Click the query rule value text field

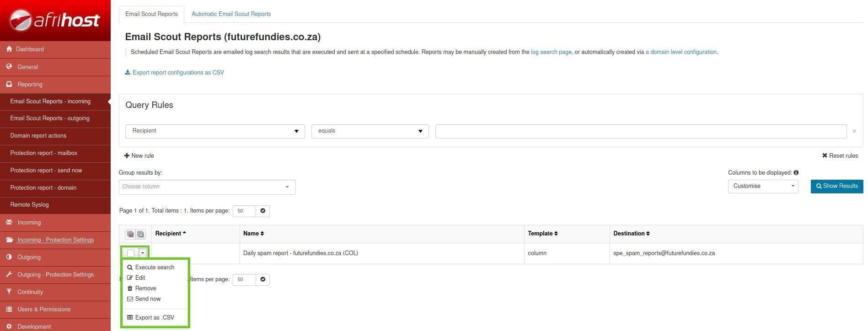tap(640, 131)
